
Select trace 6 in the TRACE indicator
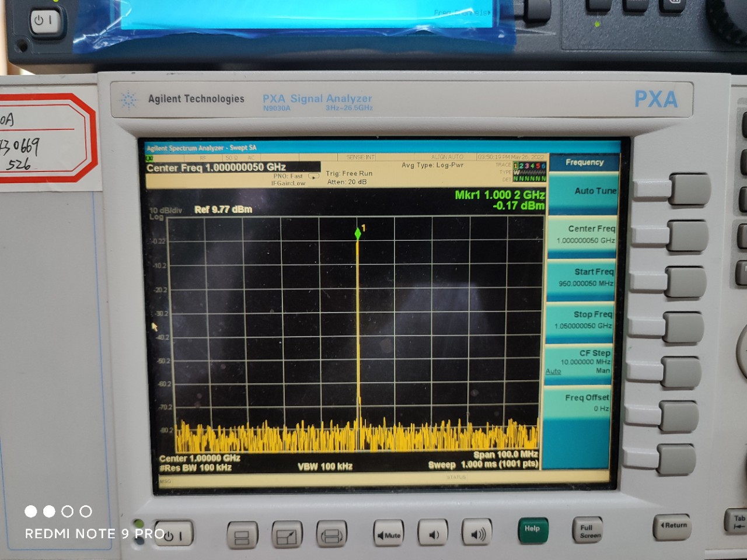(543, 166)
